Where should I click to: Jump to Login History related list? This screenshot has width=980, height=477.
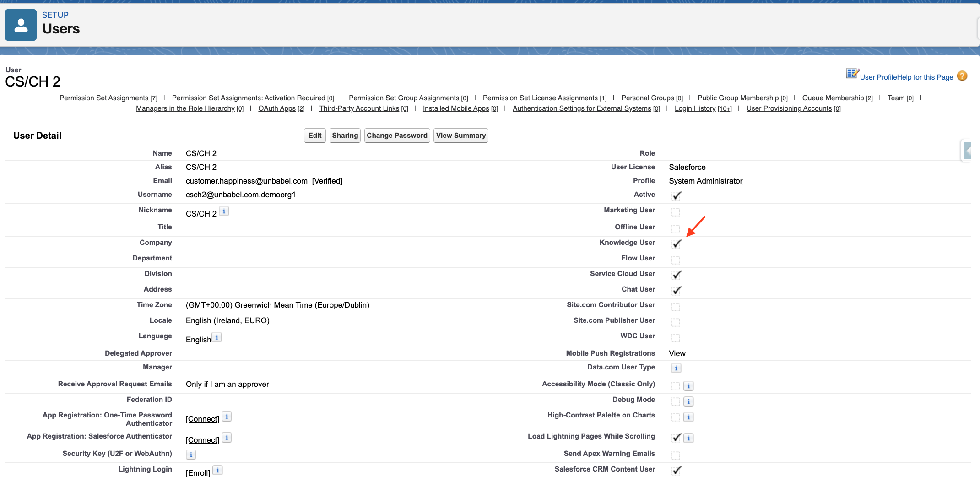[703, 108]
